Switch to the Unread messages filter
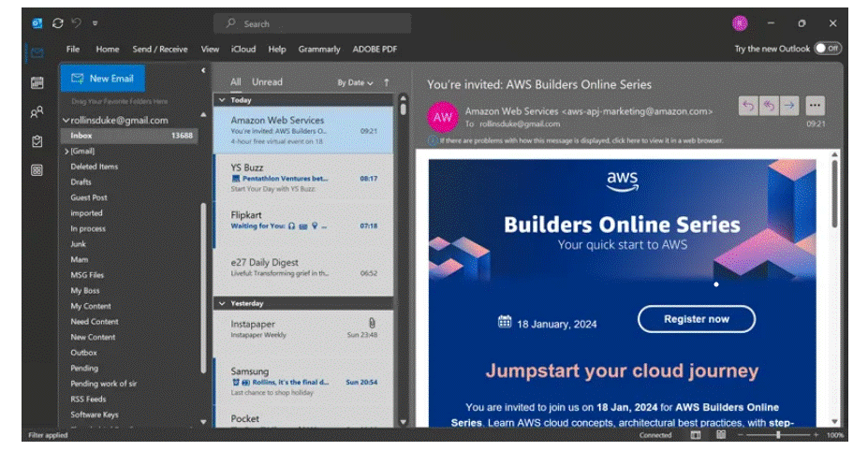Screen dimensions: 868x451 coord(267,82)
